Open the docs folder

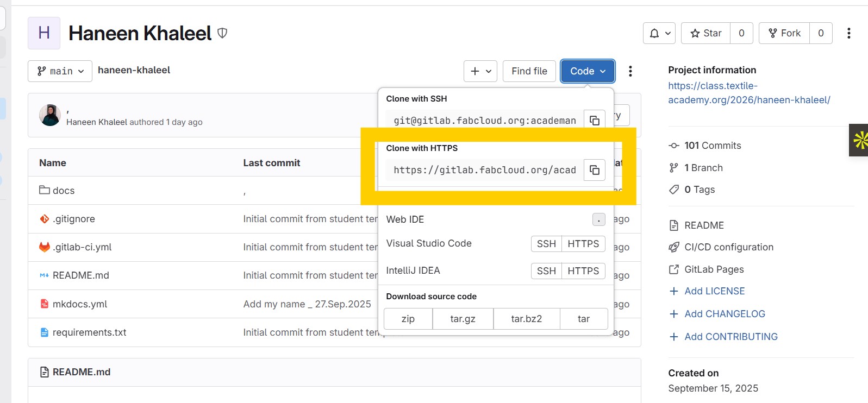click(x=63, y=191)
